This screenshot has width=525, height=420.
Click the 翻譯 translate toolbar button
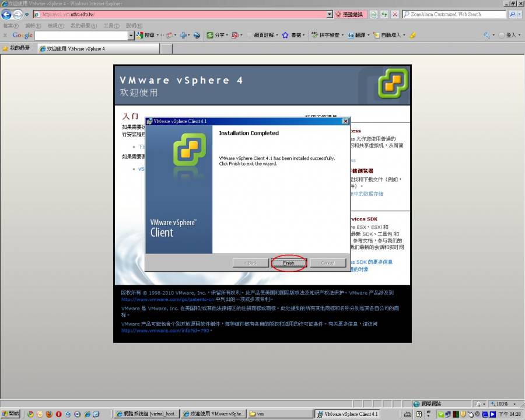click(x=358, y=36)
